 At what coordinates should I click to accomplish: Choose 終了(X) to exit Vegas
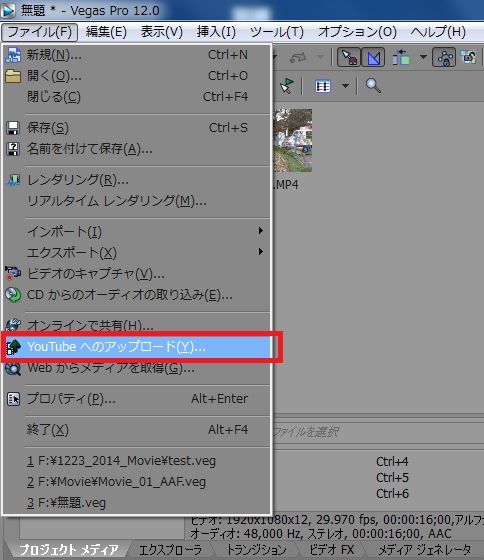coord(137,430)
